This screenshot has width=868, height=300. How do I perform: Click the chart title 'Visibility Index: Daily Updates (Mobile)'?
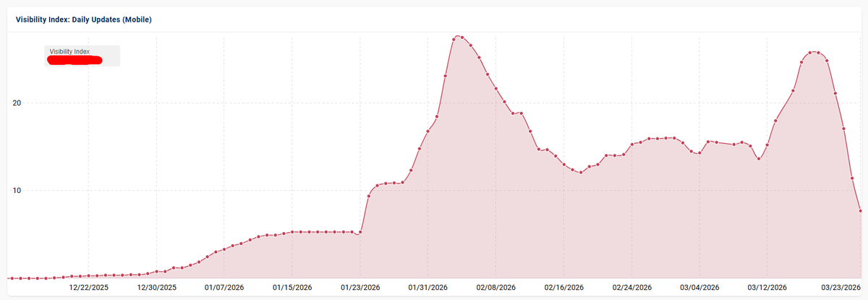click(84, 20)
